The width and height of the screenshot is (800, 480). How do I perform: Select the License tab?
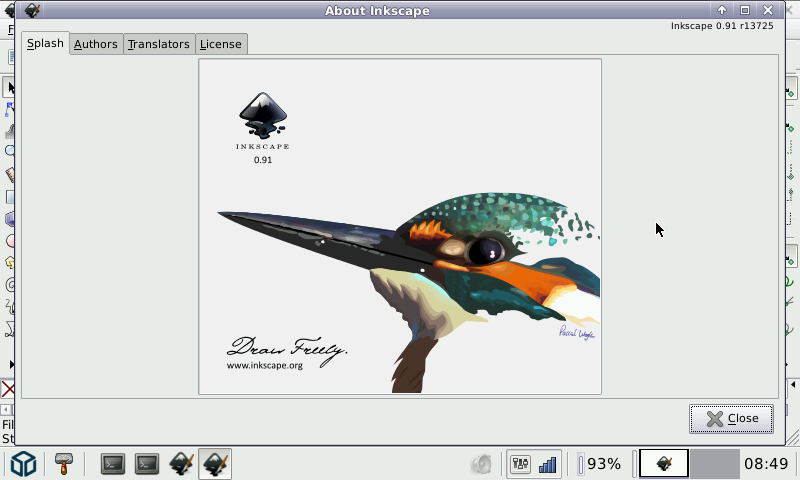coord(220,44)
